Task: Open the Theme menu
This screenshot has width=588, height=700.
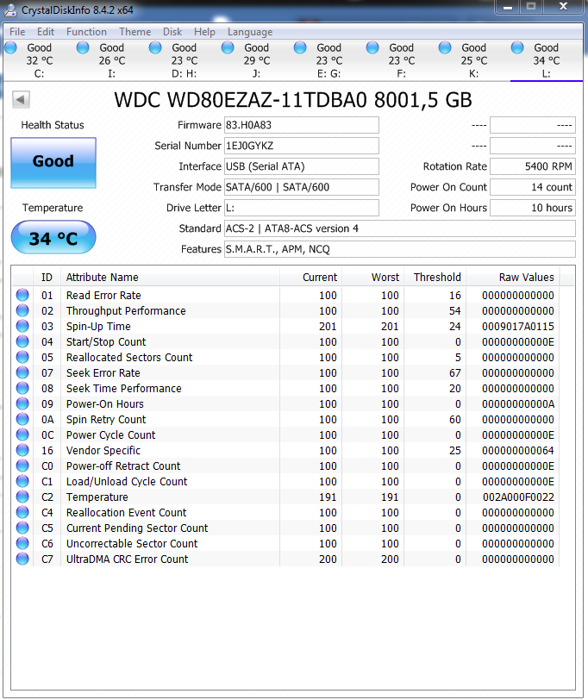Action: pos(134,32)
